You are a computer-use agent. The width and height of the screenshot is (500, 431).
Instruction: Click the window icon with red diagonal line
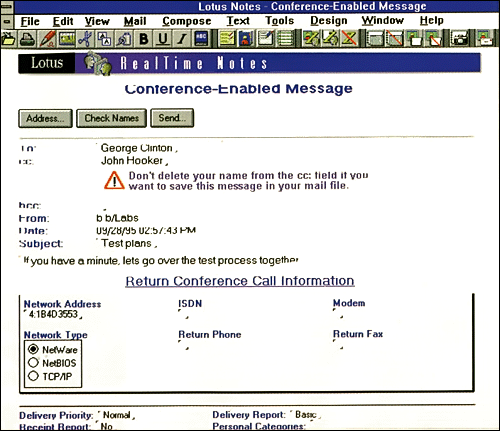point(394,39)
